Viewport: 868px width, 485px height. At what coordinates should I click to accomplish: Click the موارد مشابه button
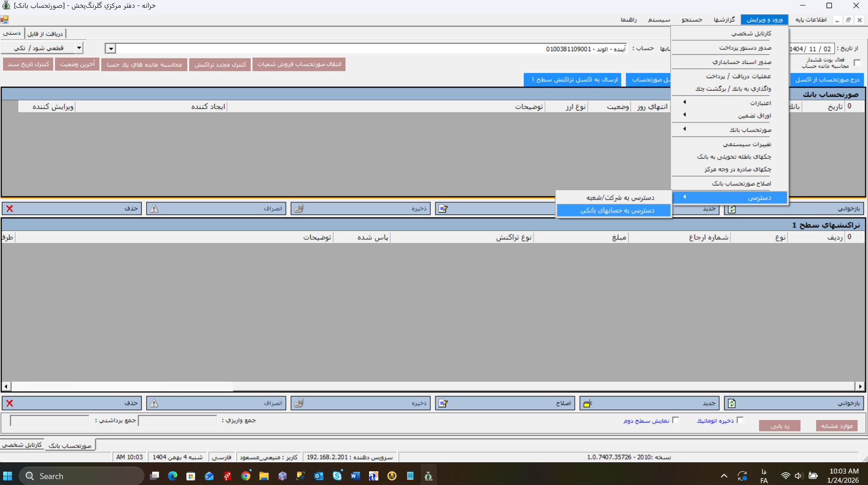tap(836, 426)
